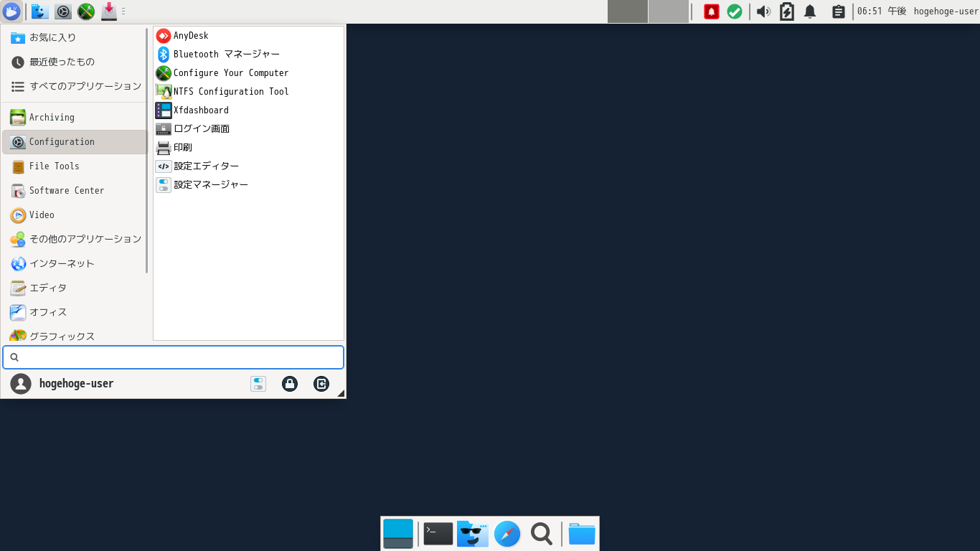
Task: Open the Archiving category
Action: click(x=75, y=118)
